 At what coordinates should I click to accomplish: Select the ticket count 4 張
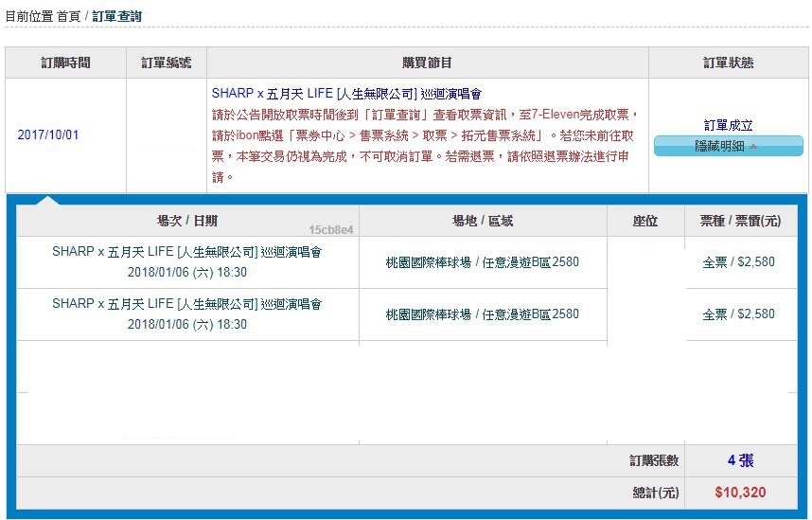click(740, 460)
